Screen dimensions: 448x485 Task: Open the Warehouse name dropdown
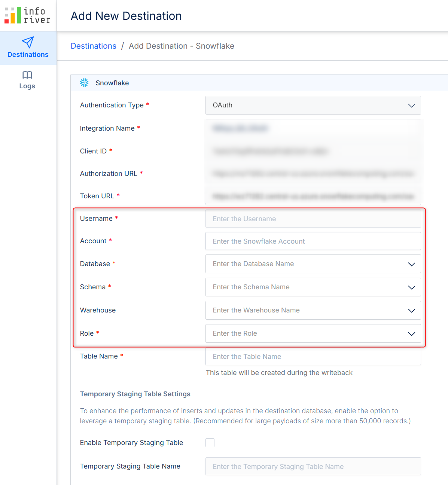(411, 311)
